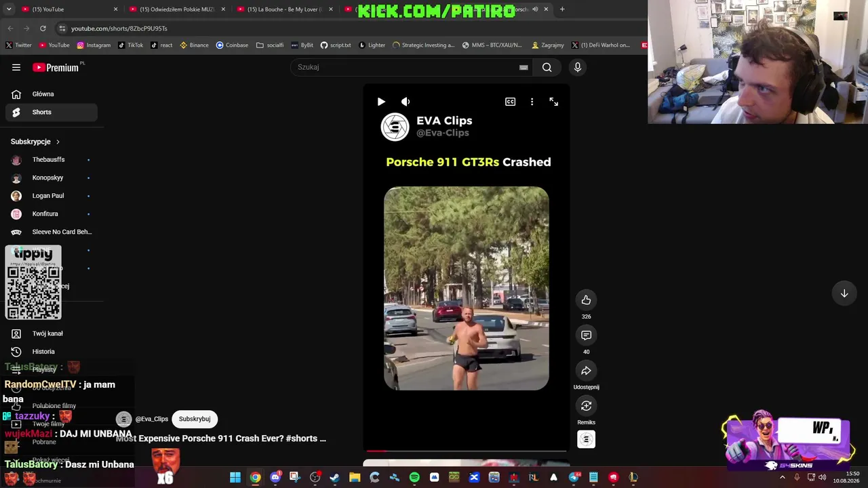868x488 pixels.
Task: Toggle the YouTube hamburger guide menu
Action: coord(16,67)
